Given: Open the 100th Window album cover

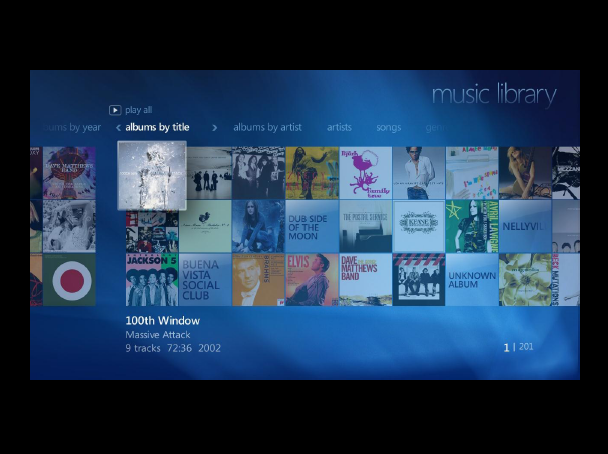Looking at the screenshot, I should click(152, 176).
